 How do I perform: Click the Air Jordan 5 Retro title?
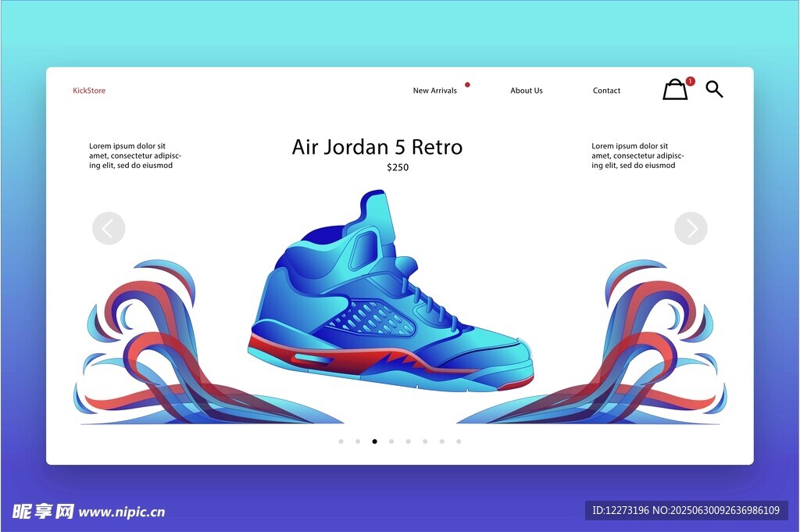pyautogui.click(x=377, y=147)
